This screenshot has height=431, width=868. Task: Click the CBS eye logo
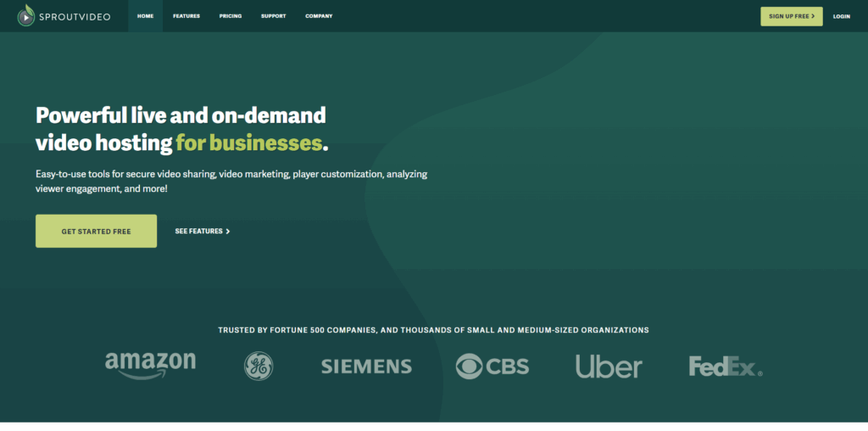(x=492, y=367)
